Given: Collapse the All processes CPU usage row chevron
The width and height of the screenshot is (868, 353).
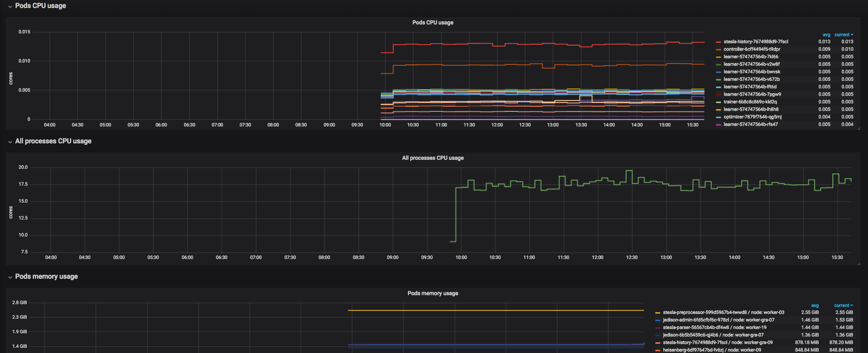Looking at the screenshot, I should [x=10, y=142].
